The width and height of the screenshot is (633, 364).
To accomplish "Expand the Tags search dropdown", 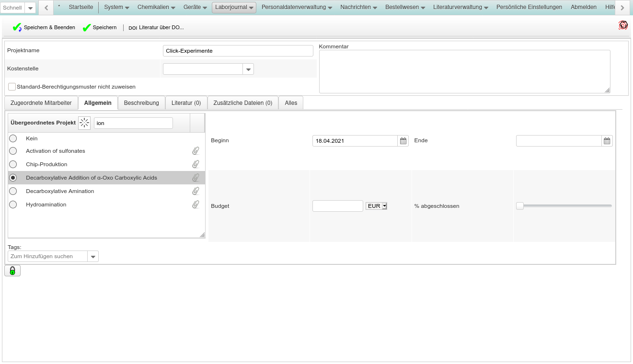I will point(93,257).
